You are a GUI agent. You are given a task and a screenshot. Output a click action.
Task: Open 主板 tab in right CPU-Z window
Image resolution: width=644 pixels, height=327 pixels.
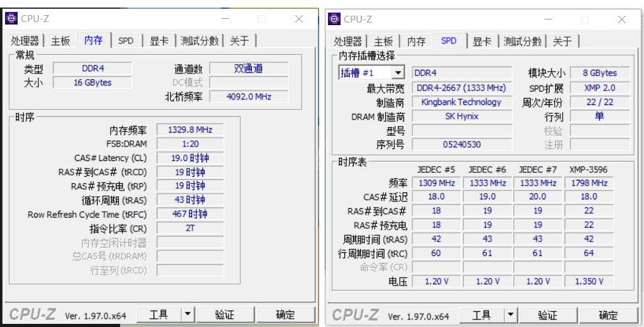click(x=383, y=41)
